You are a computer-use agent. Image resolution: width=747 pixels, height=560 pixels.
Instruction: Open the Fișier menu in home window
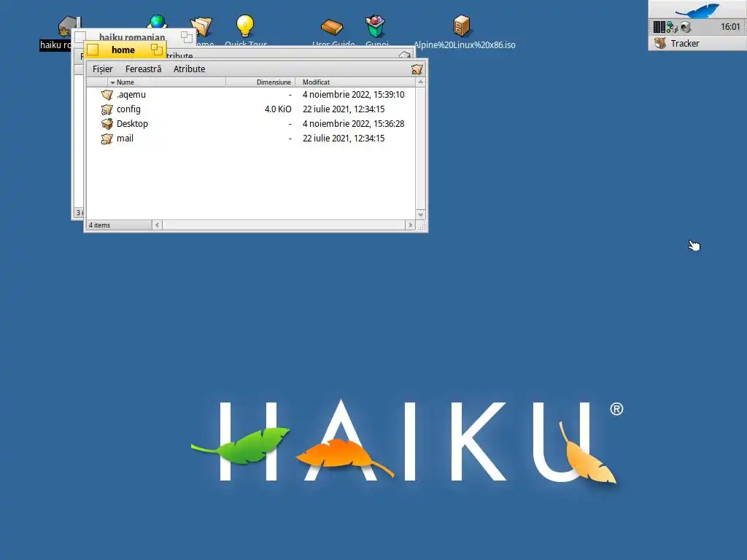[x=102, y=69]
